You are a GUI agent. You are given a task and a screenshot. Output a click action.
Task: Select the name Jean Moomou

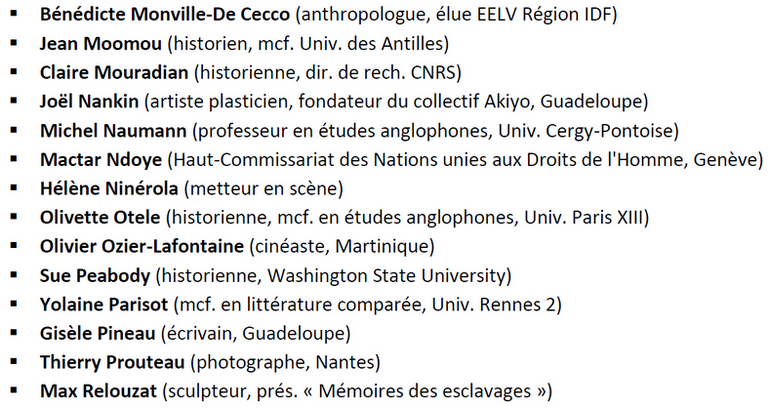101,44
